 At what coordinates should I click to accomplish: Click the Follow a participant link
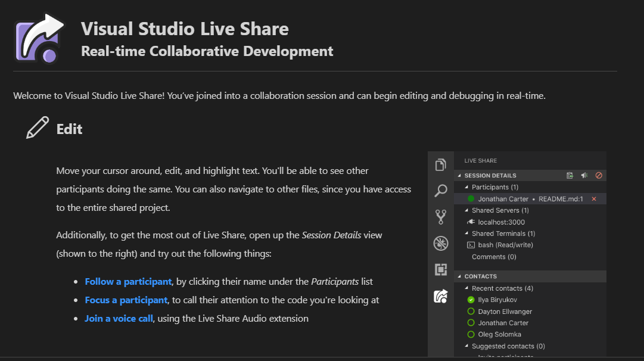(128, 281)
